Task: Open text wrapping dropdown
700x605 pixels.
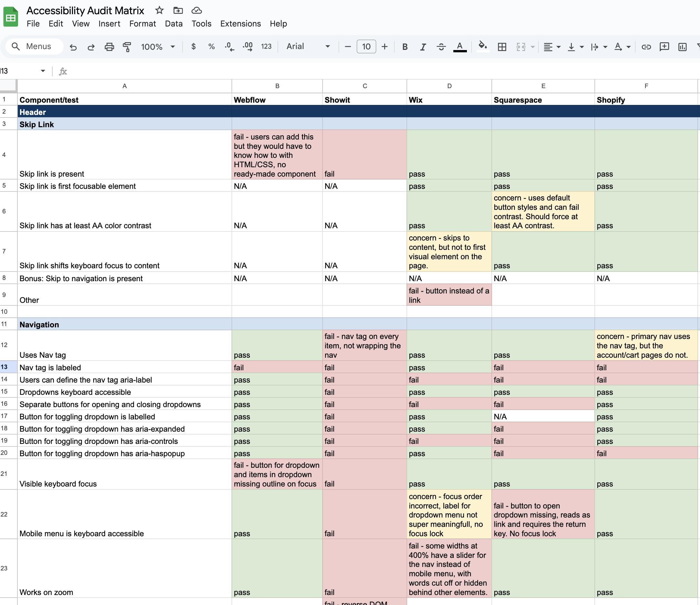Action: coord(599,46)
